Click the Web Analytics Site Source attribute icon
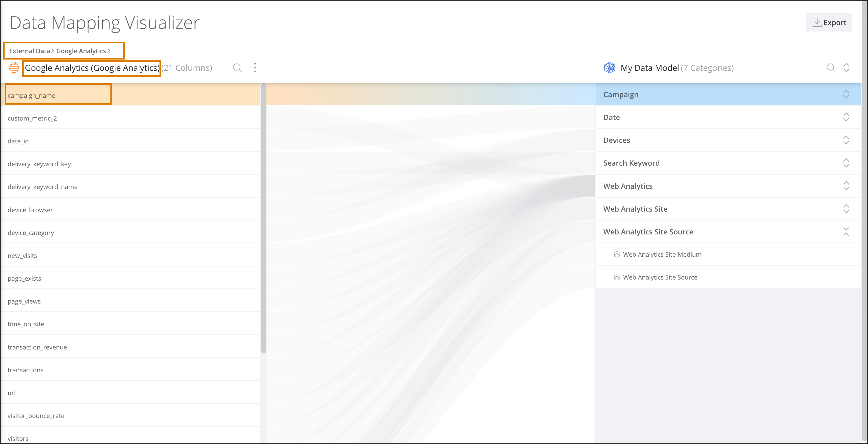 coord(617,277)
